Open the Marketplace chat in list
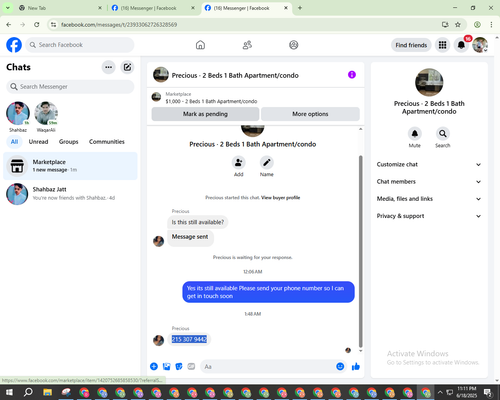The width and height of the screenshot is (500, 400). 70,166
